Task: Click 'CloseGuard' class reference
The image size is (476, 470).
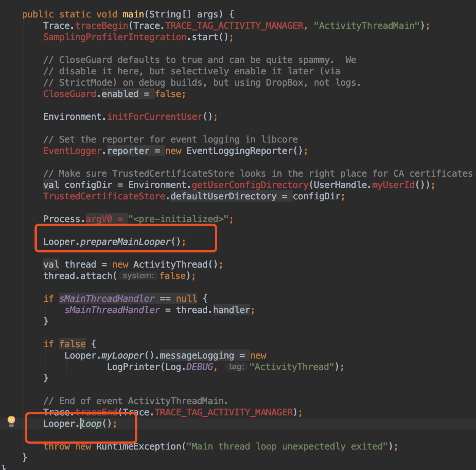Action: pos(70,94)
